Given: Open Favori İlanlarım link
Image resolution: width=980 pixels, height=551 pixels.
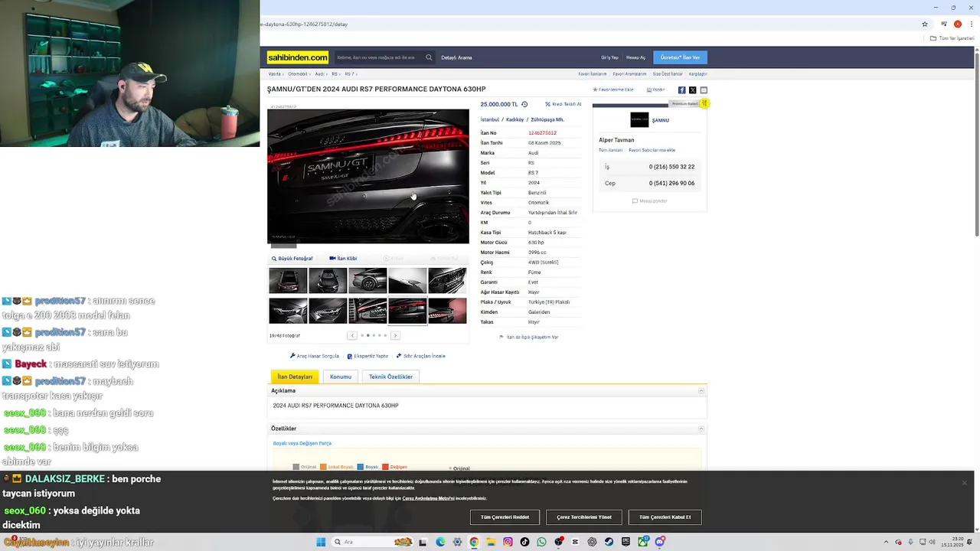Looking at the screenshot, I should 592,74.
